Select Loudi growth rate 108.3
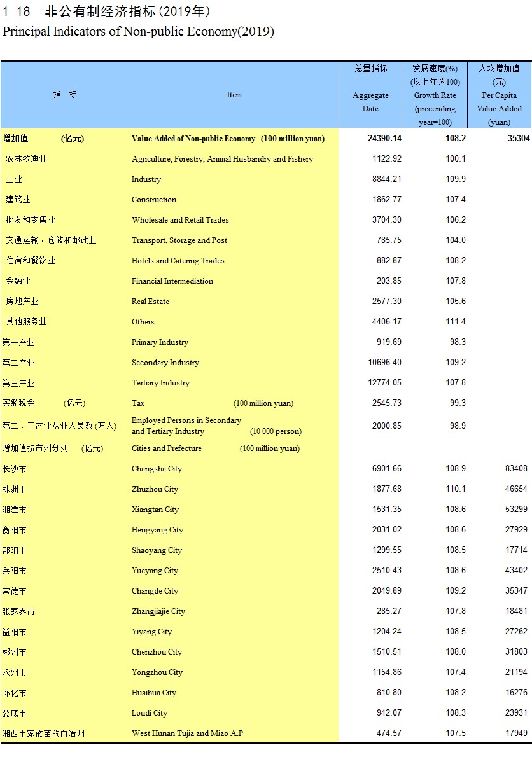The image size is (532, 764). (456, 713)
